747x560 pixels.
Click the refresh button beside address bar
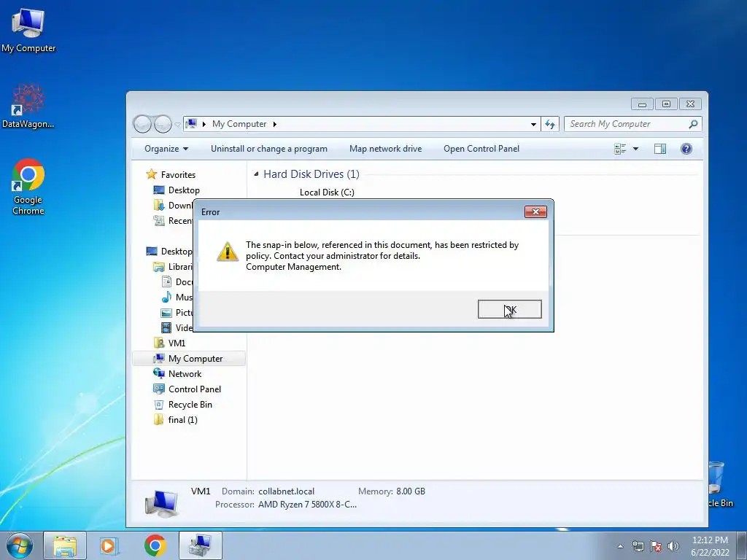coord(550,124)
